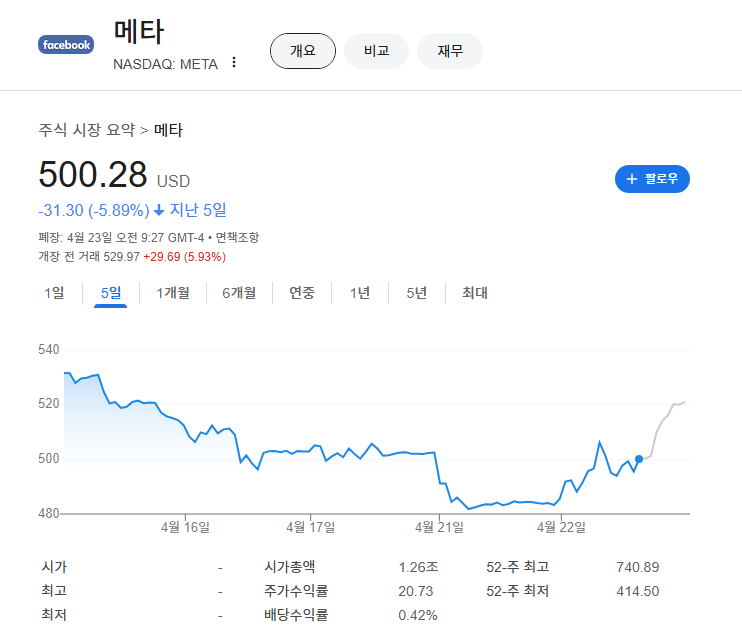Screen dimensions: 742x641
Task: Click the -31.30 (-5.89%) change text
Action: [94, 210]
